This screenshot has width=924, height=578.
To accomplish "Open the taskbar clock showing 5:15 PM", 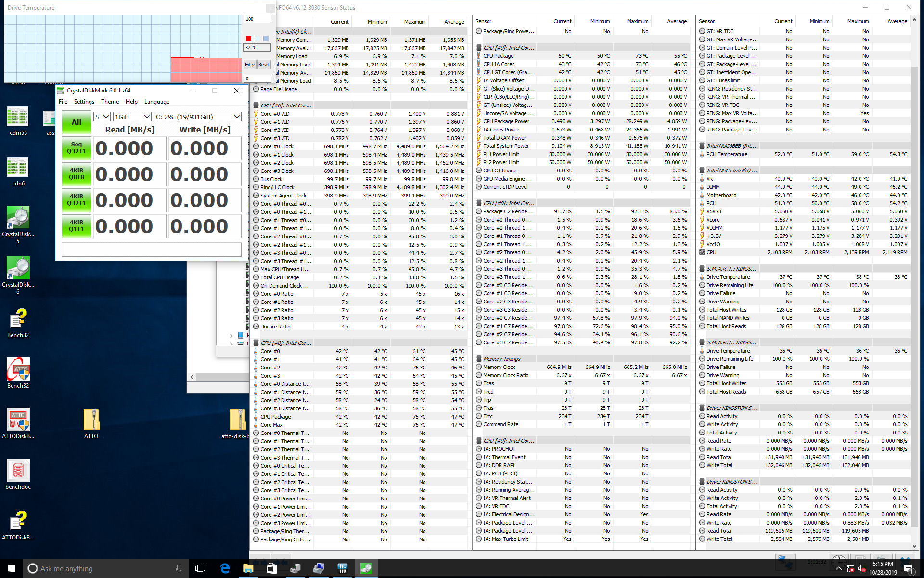I will coord(883,568).
